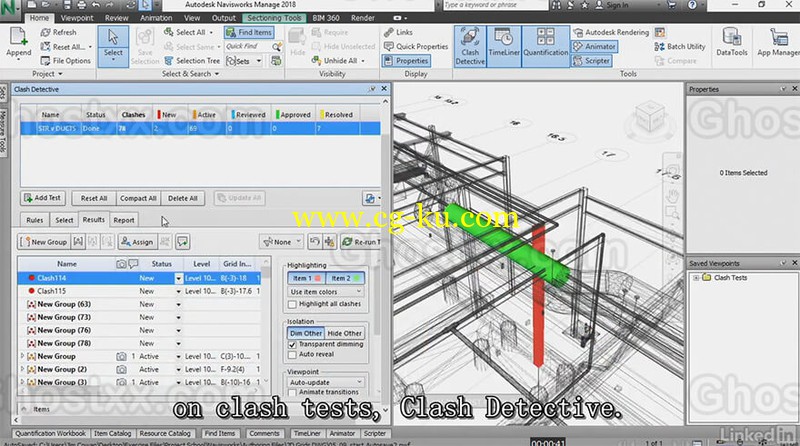Toggle the Dim Other isolation button

(x=306, y=333)
